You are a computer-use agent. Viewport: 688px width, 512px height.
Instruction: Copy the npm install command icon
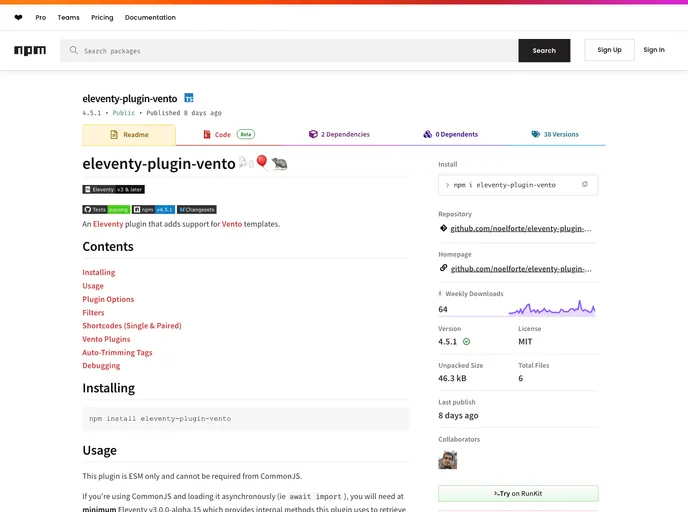[584, 185]
